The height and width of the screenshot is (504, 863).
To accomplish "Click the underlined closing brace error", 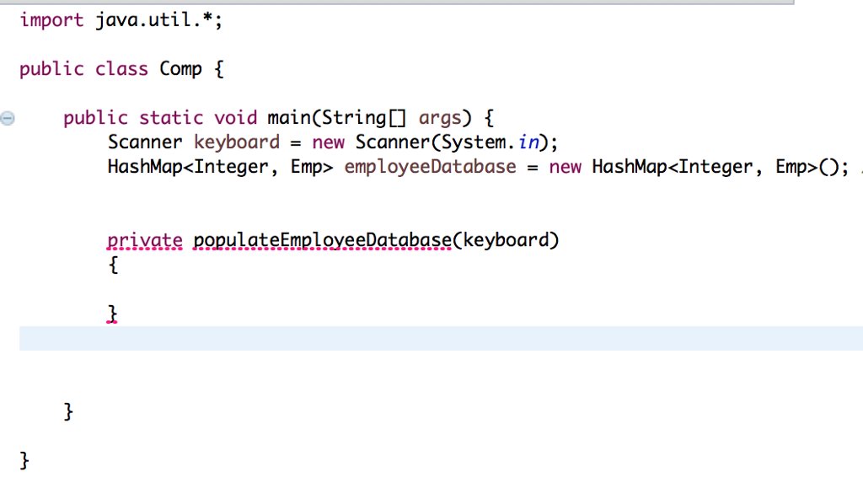I will pos(112,313).
